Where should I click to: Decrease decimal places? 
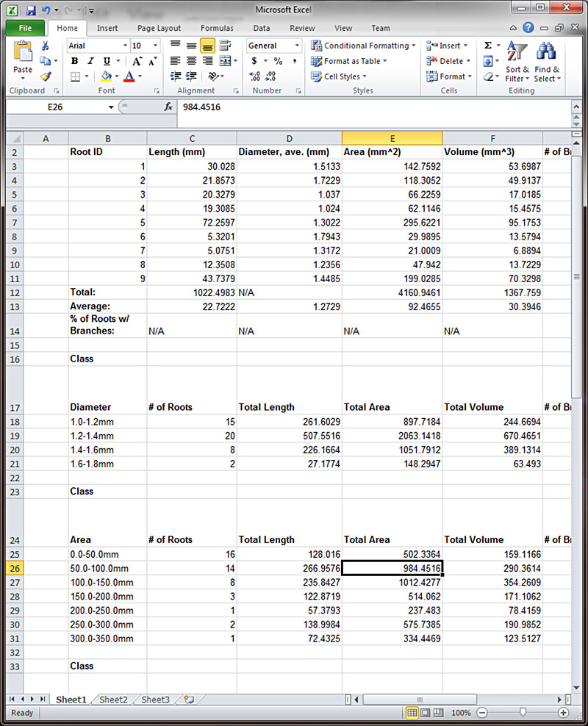click(271, 76)
